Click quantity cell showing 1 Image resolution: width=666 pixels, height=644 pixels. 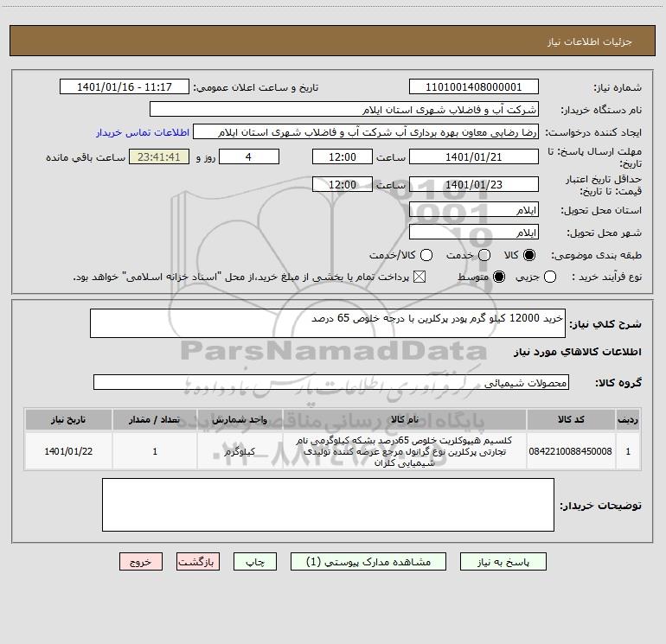(x=155, y=451)
